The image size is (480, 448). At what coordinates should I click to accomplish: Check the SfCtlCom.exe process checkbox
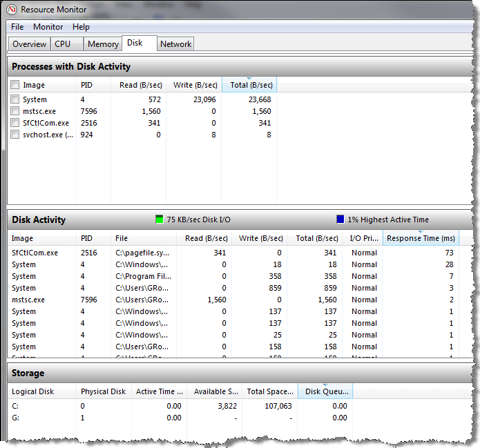pos(15,123)
